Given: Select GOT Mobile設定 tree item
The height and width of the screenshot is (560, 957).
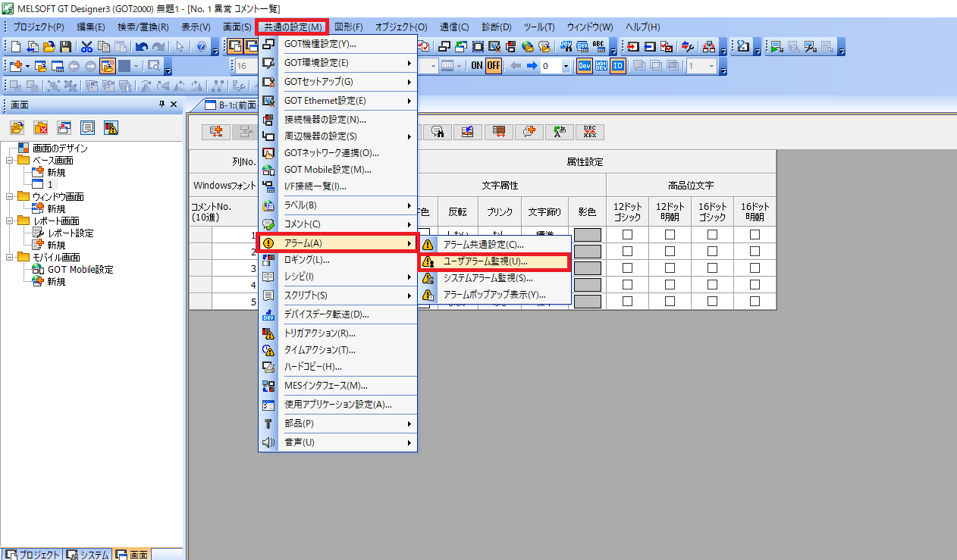Looking at the screenshot, I should 80,269.
